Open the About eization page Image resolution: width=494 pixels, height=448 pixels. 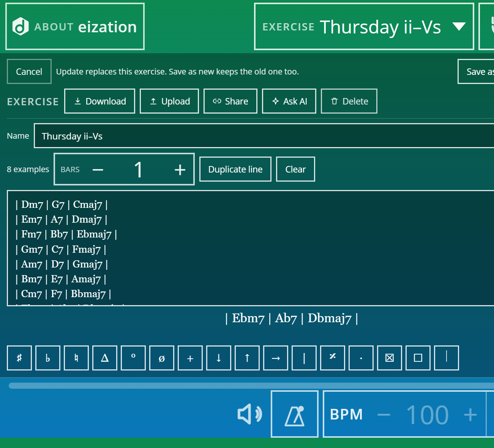click(75, 27)
